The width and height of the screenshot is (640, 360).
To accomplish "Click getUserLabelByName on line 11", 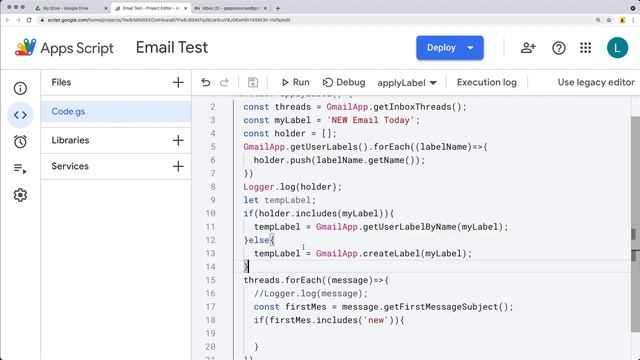I will (x=409, y=227).
